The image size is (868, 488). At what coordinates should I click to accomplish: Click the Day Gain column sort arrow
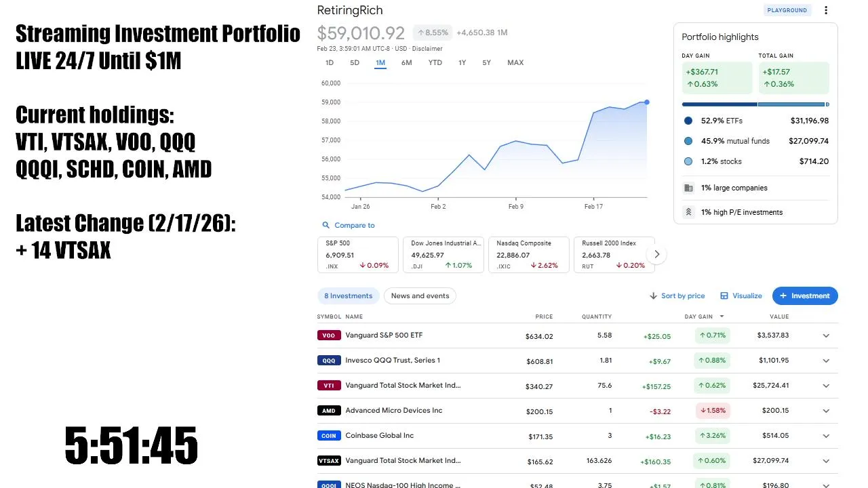(722, 317)
